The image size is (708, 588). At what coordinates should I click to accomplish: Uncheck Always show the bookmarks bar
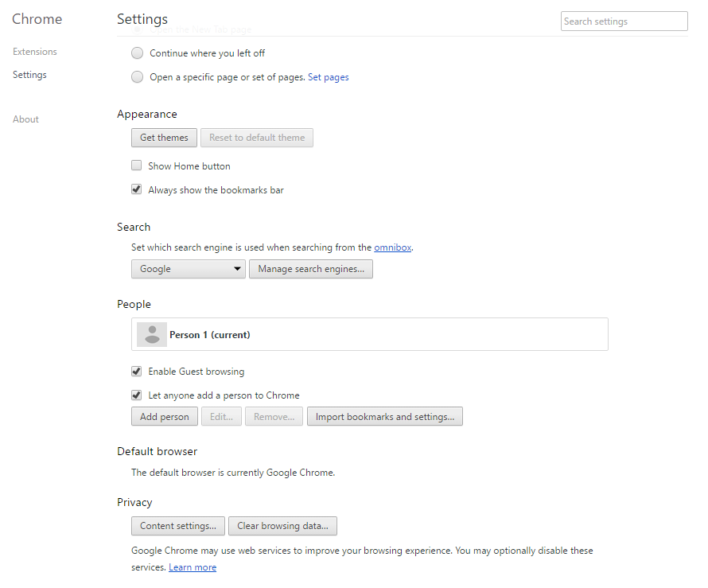coord(136,189)
